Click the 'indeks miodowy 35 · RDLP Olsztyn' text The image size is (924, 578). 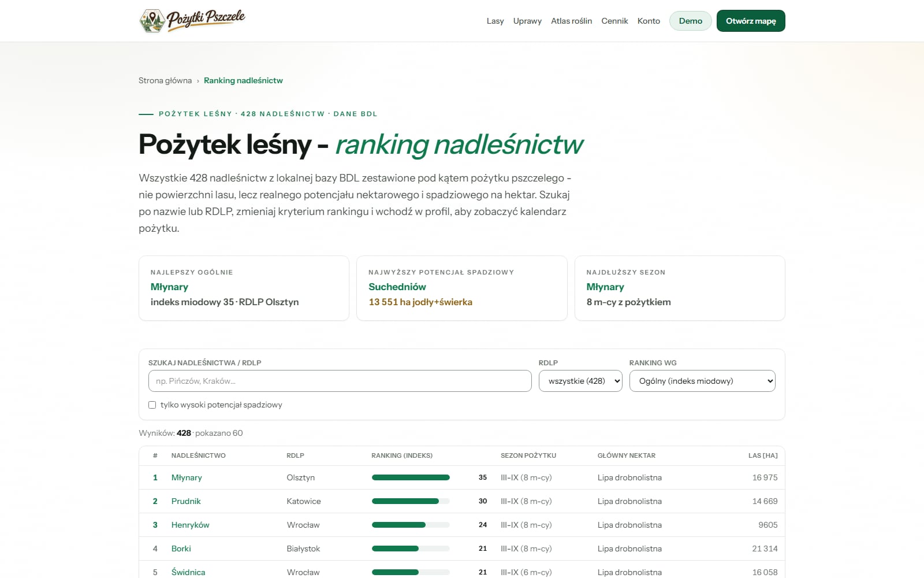pyautogui.click(x=225, y=302)
